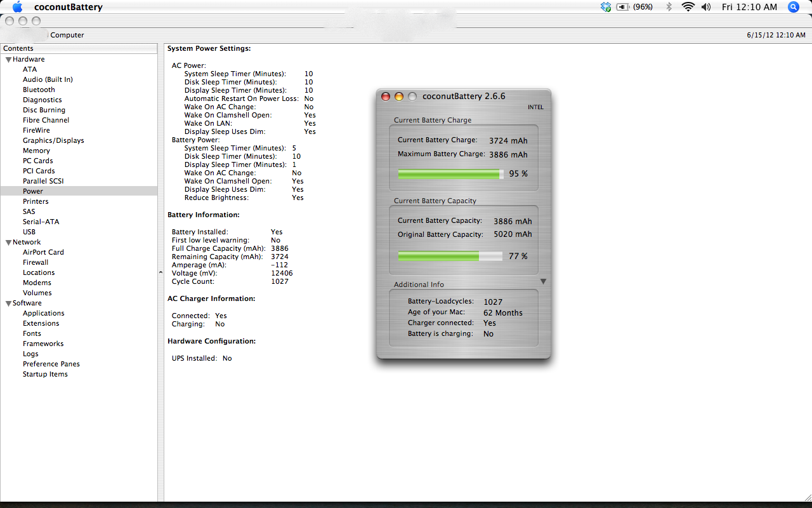Select Printers under Hardware
The image size is (812, 508).
tap(36, 201)
